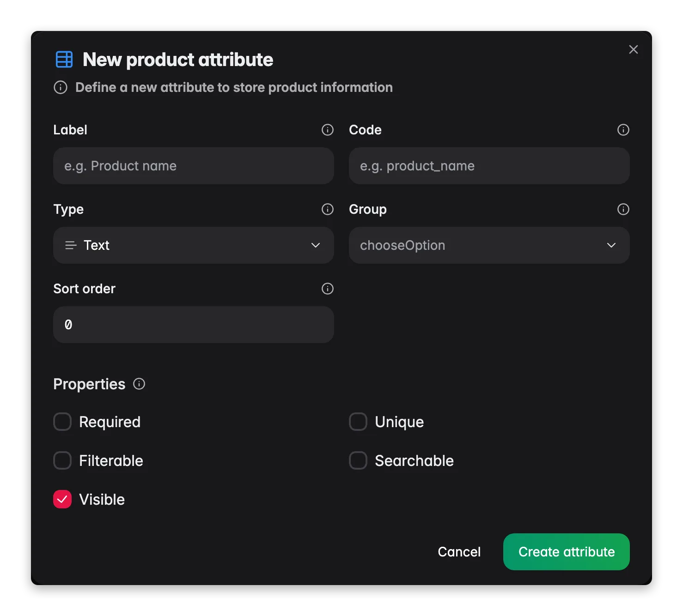683x616 pixels.
Task: Enable the Searchable checkbox
Action: [x=358, y=460]
